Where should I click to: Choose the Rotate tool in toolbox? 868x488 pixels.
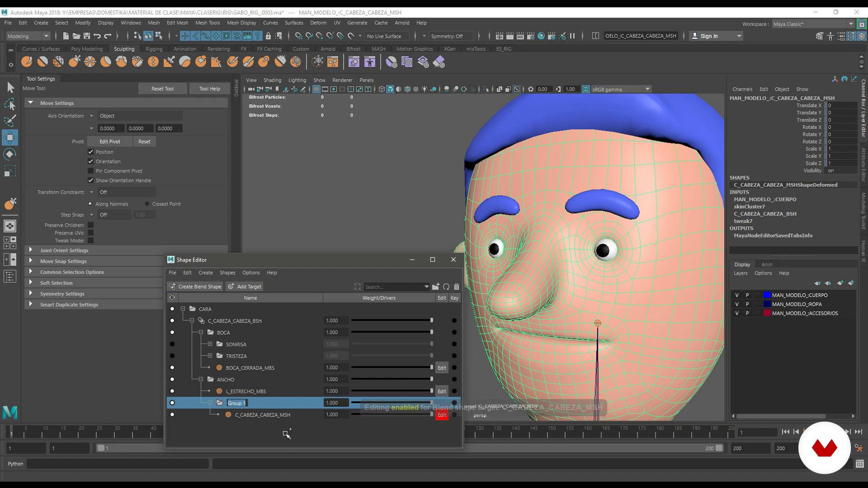10,155
